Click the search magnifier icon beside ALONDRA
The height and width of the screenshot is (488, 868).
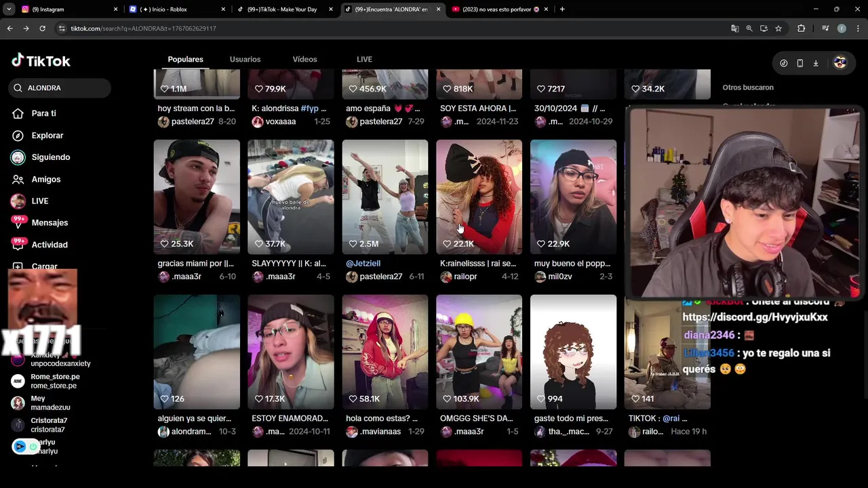tap(18, 88)
